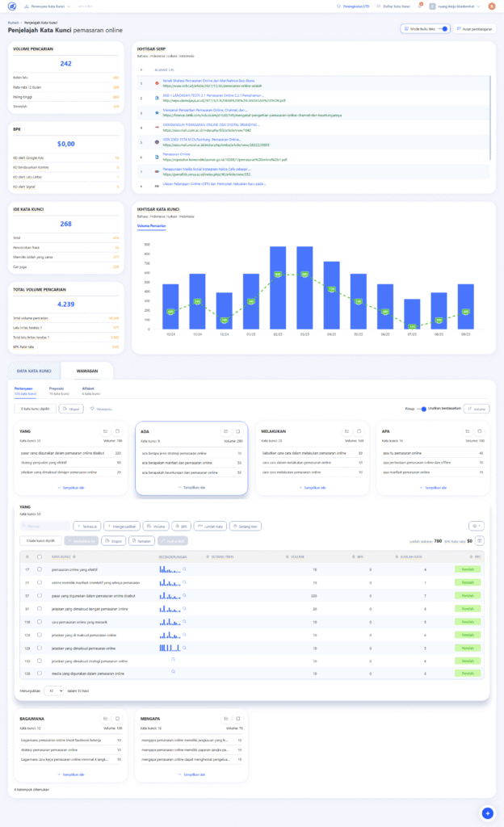Open the rows-per-page dropdown showing 10
The image size is (504, 827).
point(54,691)
